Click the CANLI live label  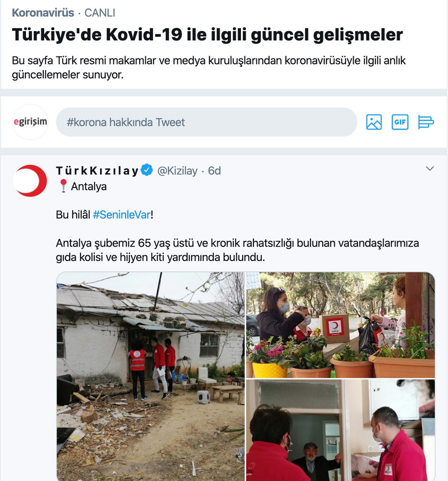click(100, 12)
